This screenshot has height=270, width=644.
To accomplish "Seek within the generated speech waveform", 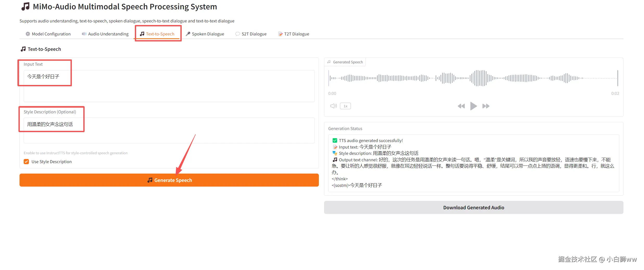I will click(473, 78).
